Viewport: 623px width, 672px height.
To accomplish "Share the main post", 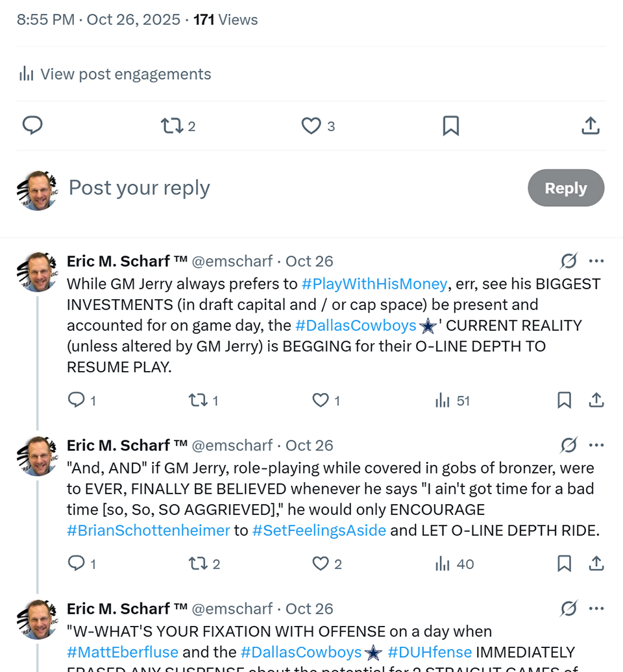I will (x=590, y=126).
